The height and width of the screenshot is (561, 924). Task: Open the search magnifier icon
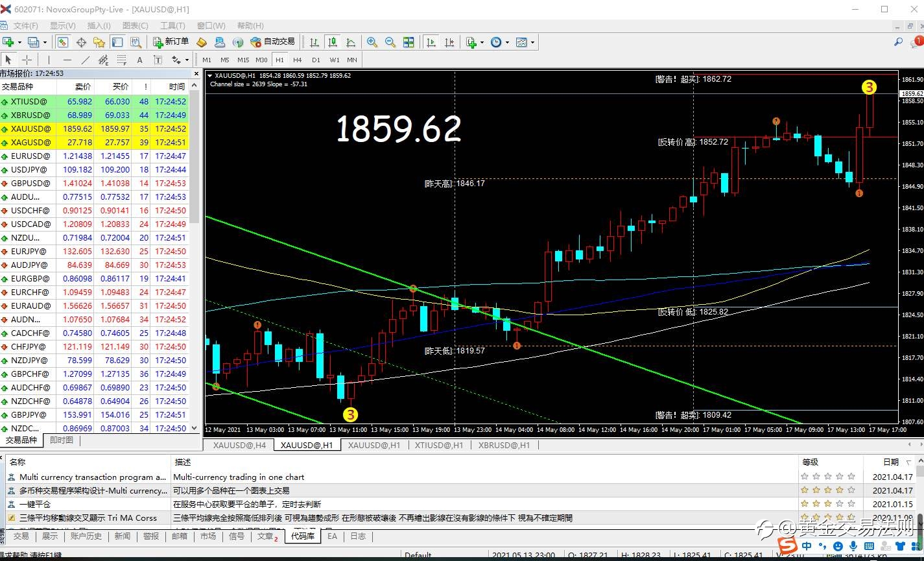pyautogui.click(x=898, y=42)
